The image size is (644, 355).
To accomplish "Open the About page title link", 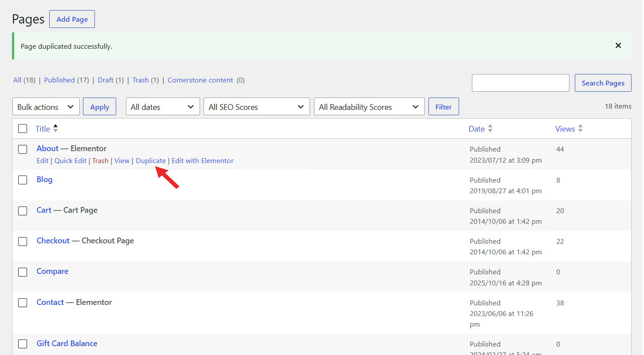I will coord(47,148).
